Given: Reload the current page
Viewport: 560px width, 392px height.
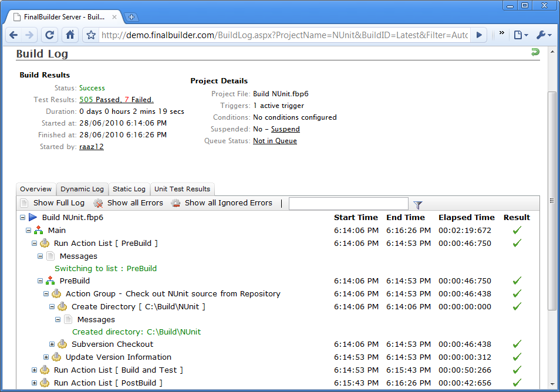Looking at the screenshot, I should (x=50, y=35).
